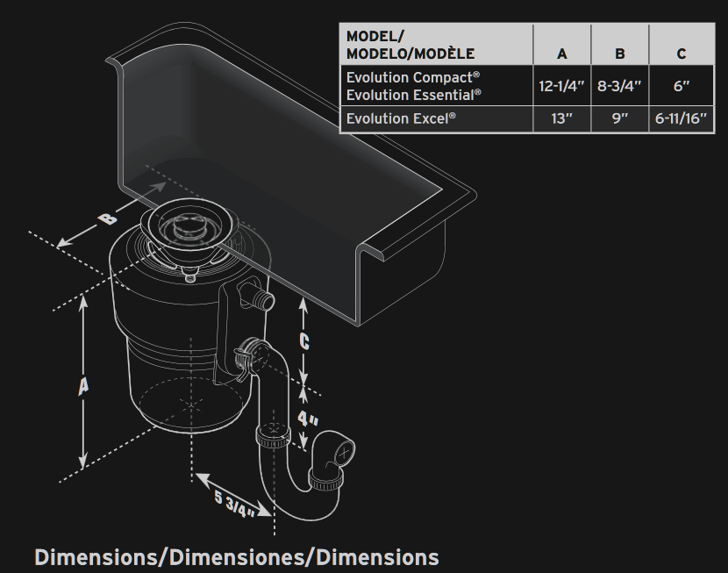Viewport: 728px width, 573px height.
Task: Click the dimension label "B" on the diagram
Action: tap(108, 218)
